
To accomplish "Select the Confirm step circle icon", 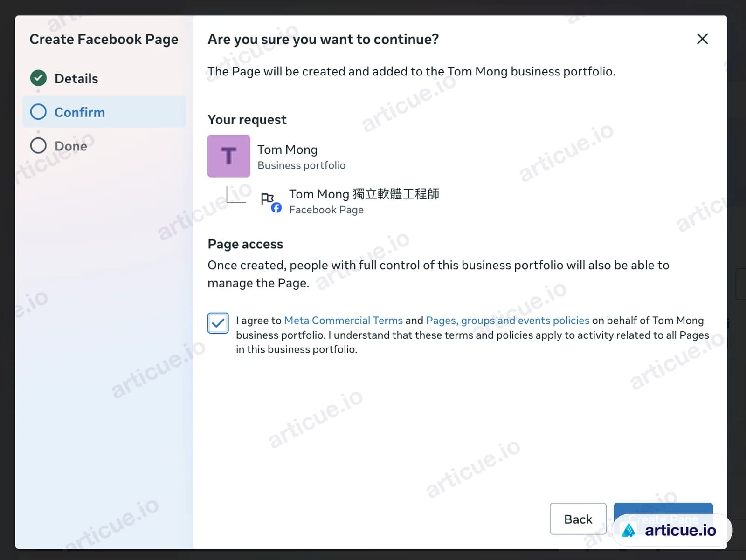I will click(38, 112).
